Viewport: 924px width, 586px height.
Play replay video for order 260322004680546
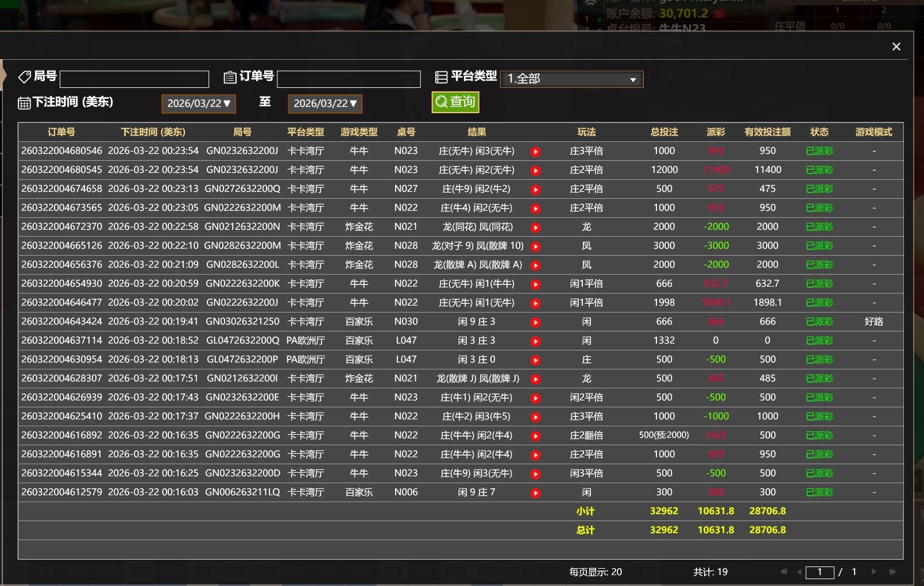coord(535,152)
